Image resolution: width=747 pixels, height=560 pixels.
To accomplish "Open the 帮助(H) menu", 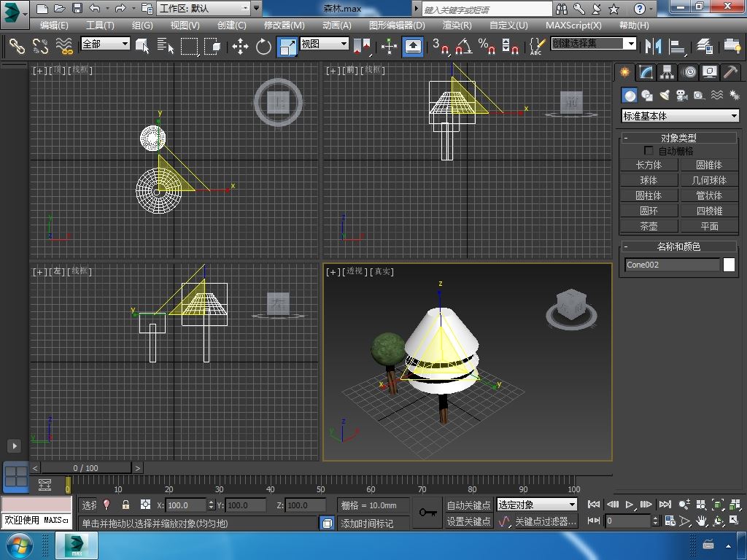I will (634, 26).
